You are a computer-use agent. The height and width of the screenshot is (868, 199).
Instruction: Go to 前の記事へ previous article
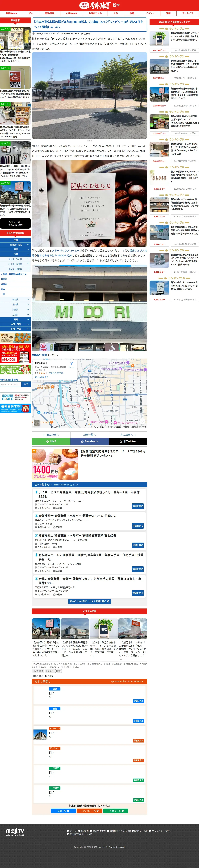(x=51, y=435)
